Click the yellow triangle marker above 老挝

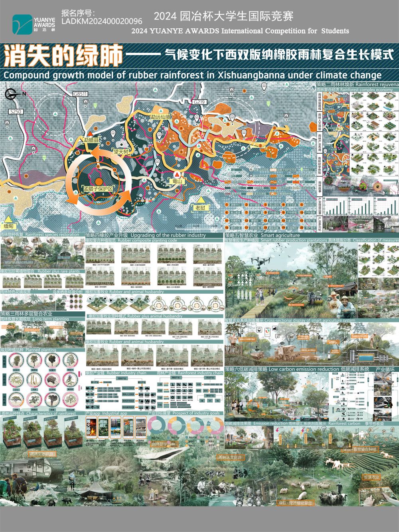click(x=202, y=200)
